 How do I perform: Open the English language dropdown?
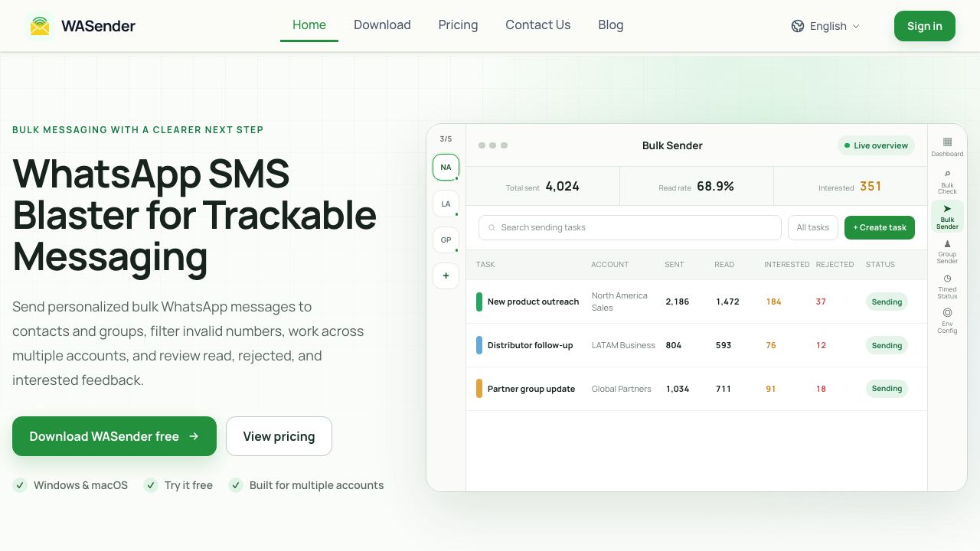(x=825, y=26)
